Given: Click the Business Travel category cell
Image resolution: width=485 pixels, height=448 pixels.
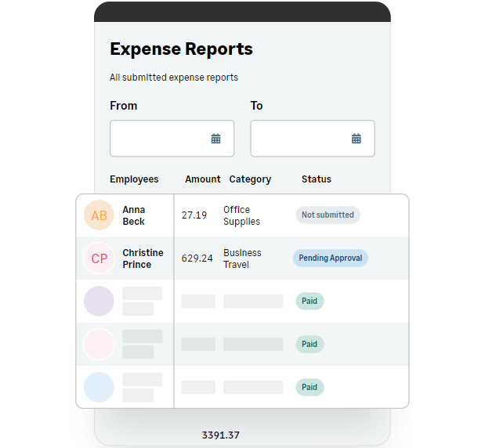Looking at the screenshot, I should pyautogui.click(x=243, y=258).
